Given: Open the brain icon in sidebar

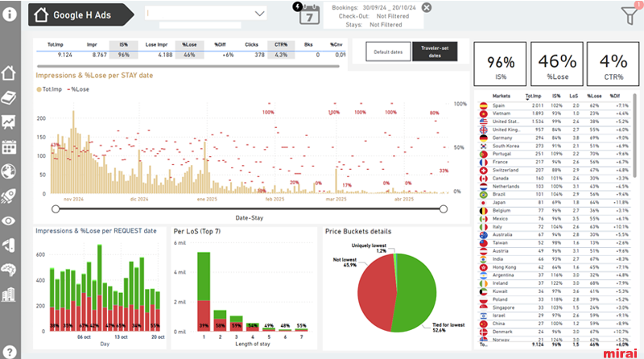Looking at the screenshot, I should click(9, 270).
